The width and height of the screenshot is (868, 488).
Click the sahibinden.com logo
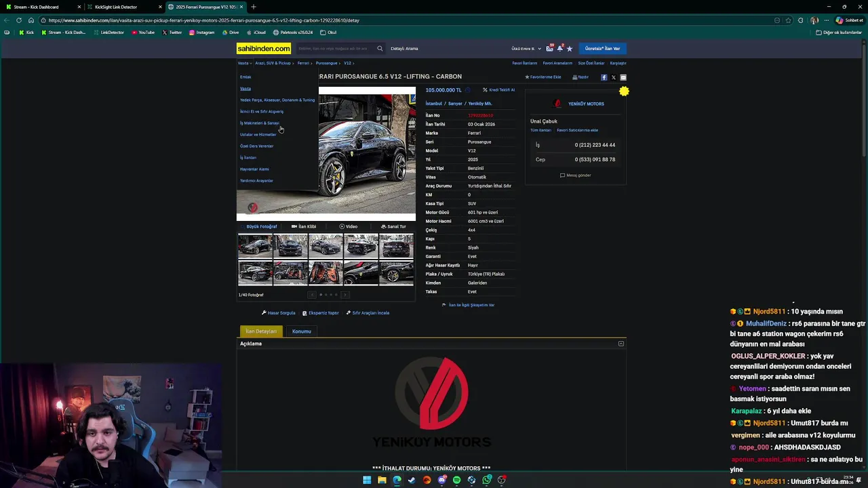[x=264, y=48]
